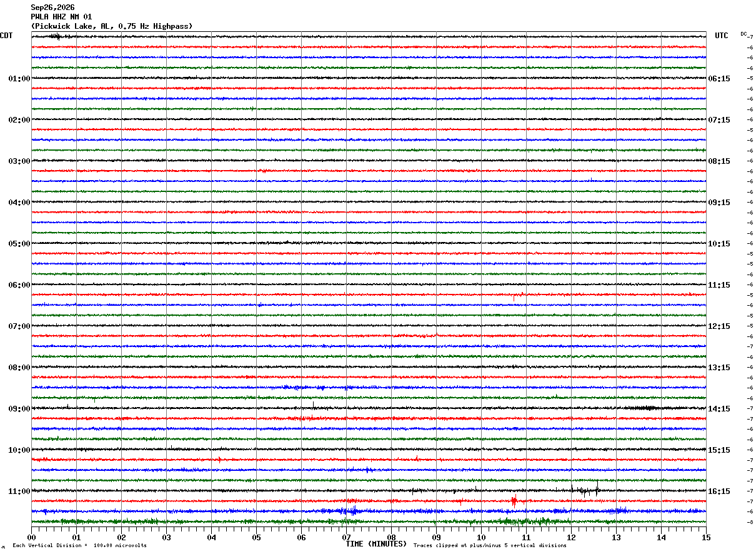The height and width of the screenshot is (554, 756).
Task: Click the Pickwick Lake 0.75 Hz Highpass subtitle
Action: pyautogui.click(x=112, y=26)
